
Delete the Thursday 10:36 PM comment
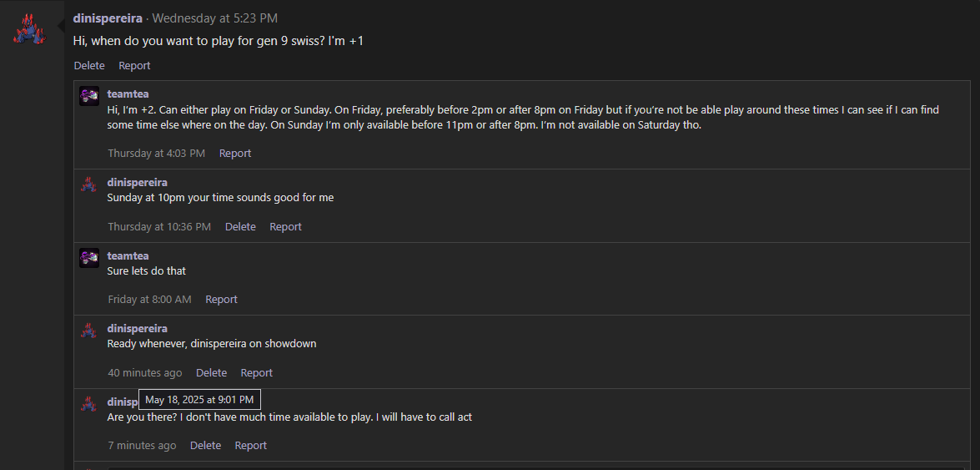[x=241, y=226]
